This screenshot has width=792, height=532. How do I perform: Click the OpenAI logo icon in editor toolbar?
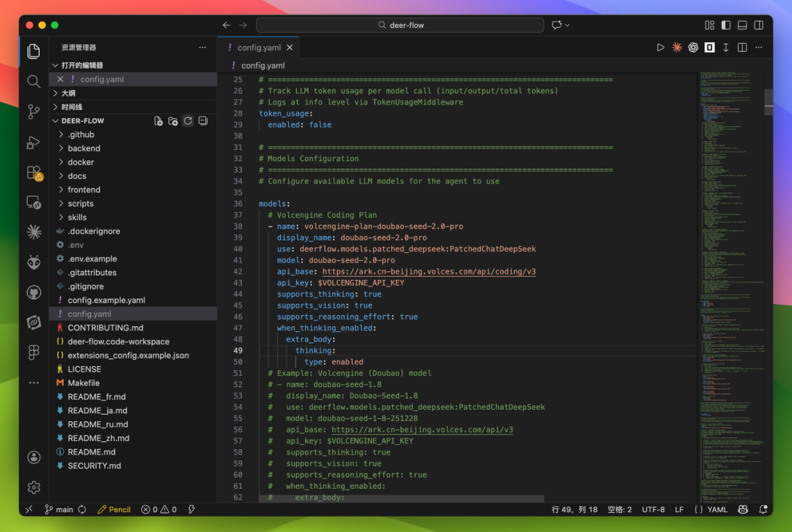click(x=693, y=48)
